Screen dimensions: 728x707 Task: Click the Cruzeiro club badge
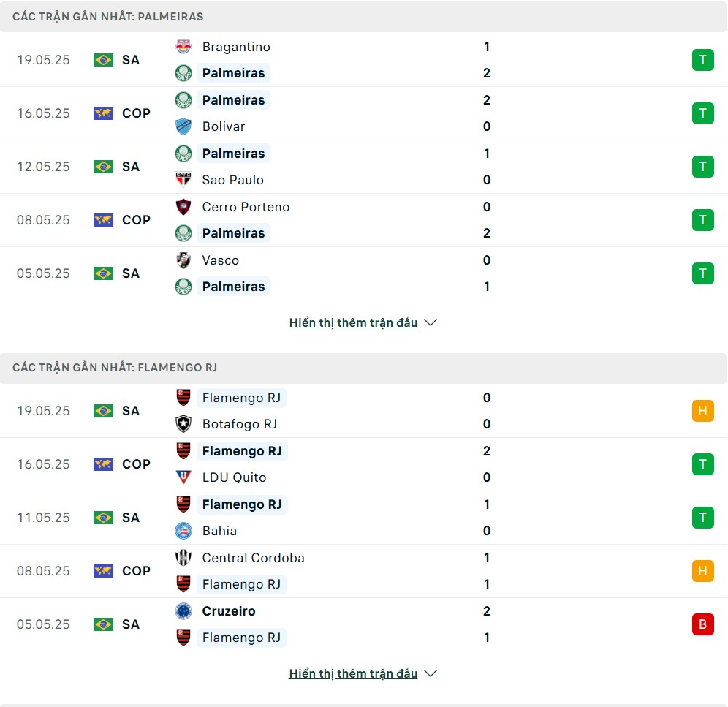coord(183,611)
